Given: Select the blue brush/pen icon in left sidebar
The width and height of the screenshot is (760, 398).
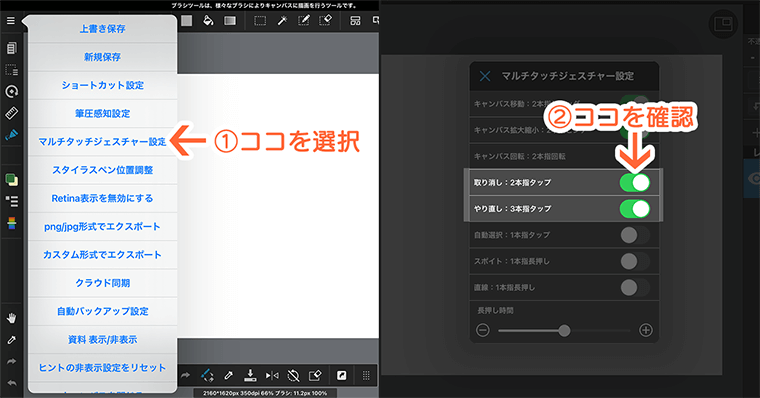Looking at the screenshot, I should pyautogui.click(x=12, y=135).
